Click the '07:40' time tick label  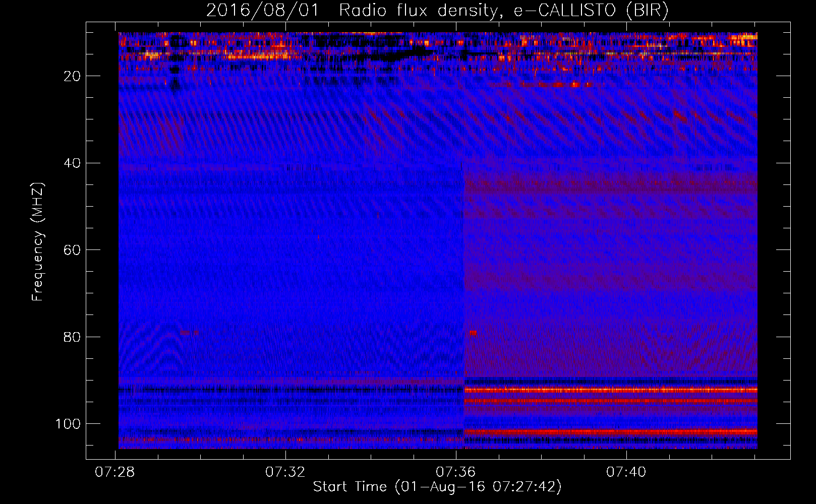click(626, 472)
